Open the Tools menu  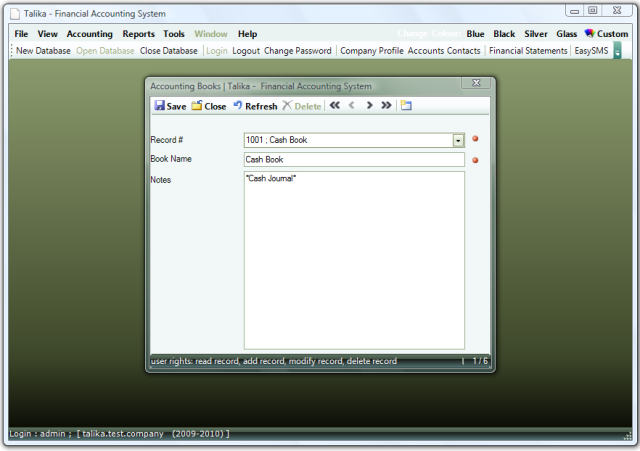coord(174,34)
